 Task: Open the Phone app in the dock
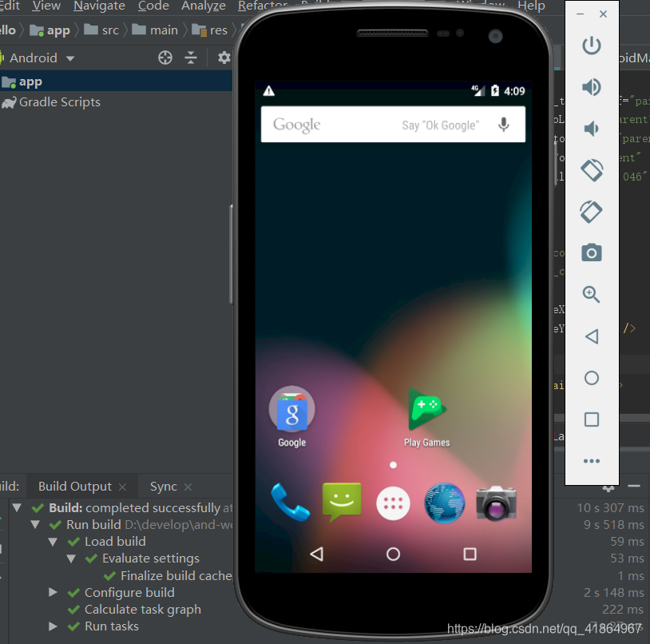pyautogui.click(x=290, y=503)
